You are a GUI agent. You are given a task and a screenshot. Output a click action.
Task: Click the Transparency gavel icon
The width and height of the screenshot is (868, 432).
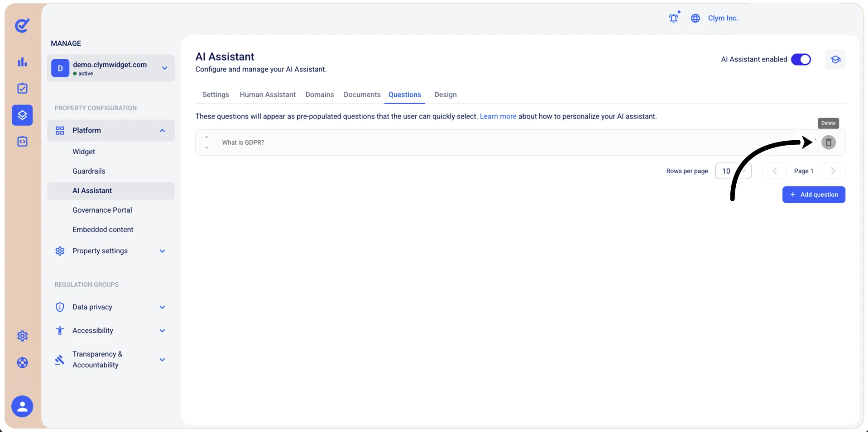[60, 360]
